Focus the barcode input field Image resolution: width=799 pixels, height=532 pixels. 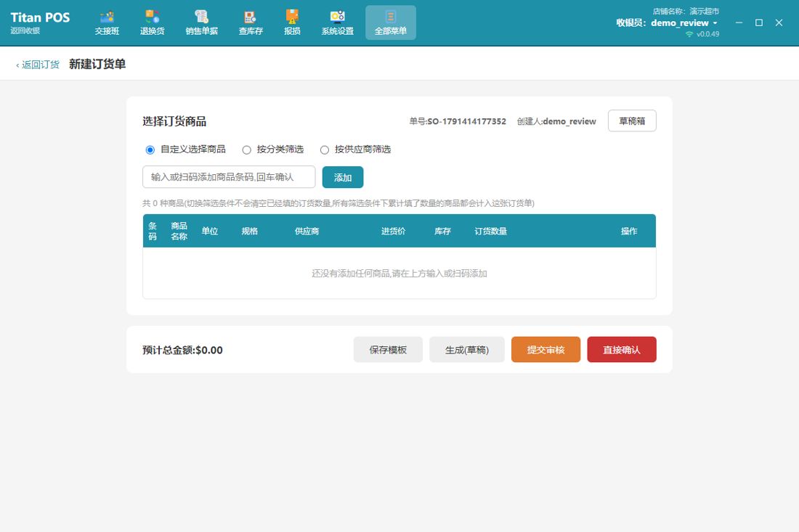229,177
